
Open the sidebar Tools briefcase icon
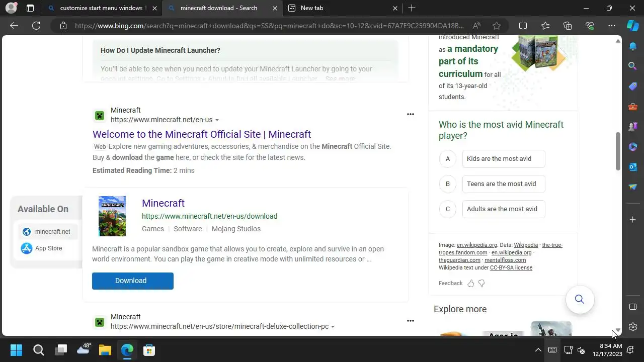click(x=633, y=107)
